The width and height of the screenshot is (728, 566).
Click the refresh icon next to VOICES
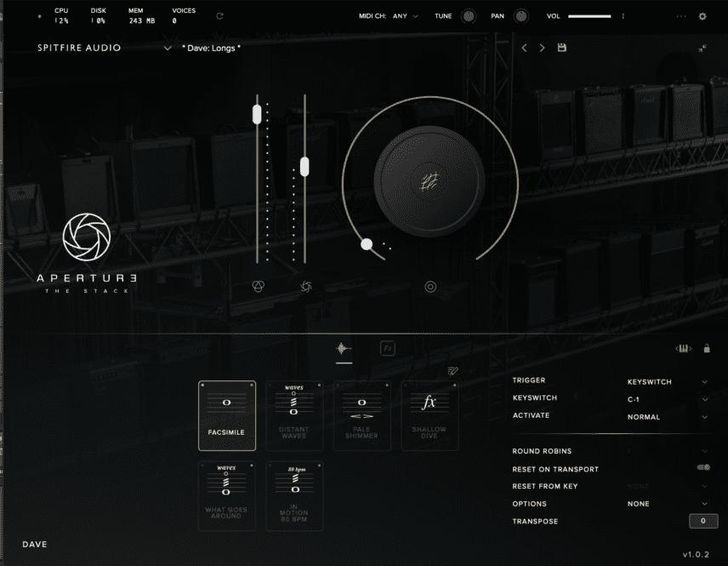[219, 16]
